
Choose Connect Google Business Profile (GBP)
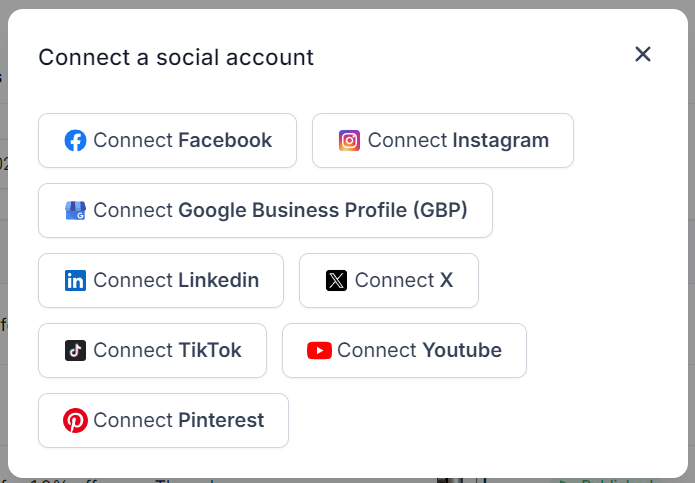265,210
